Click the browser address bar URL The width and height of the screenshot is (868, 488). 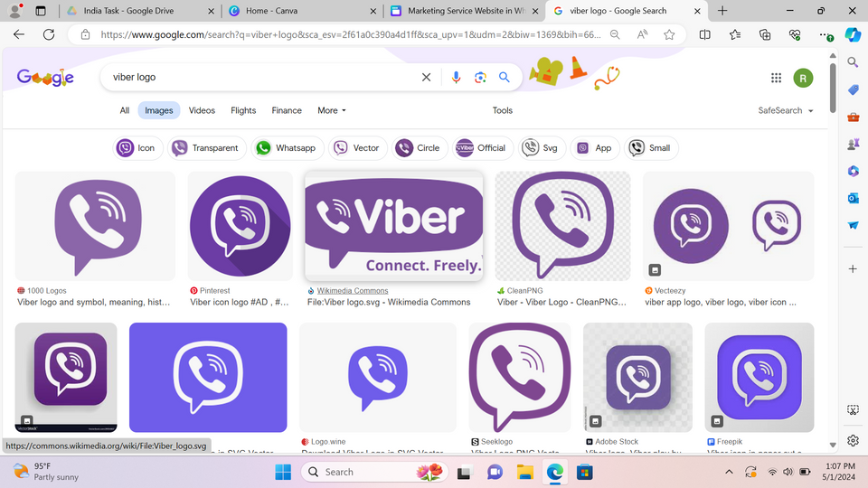point(350,34)
